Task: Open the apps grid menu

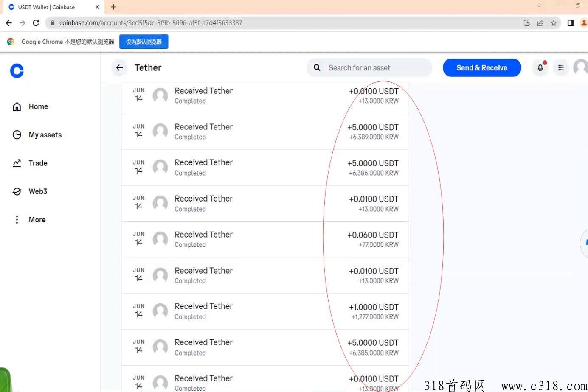Action: [561, 68]
